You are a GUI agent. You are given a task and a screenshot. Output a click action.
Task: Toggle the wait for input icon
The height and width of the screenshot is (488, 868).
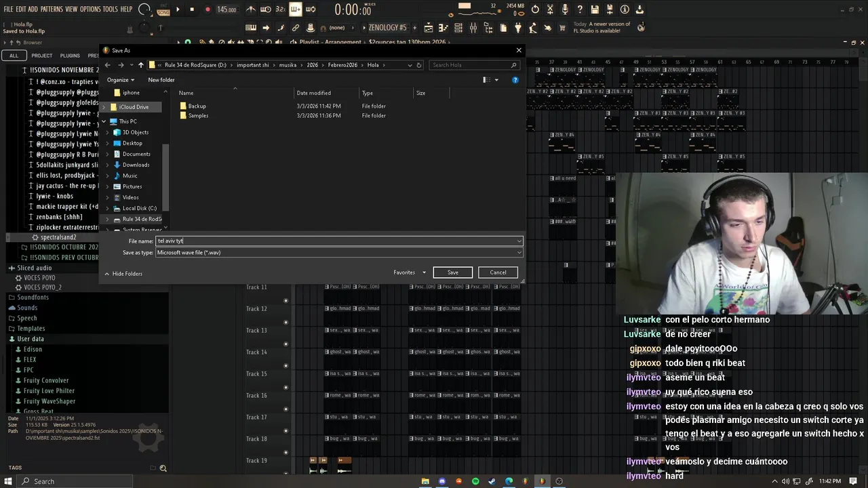266,9
